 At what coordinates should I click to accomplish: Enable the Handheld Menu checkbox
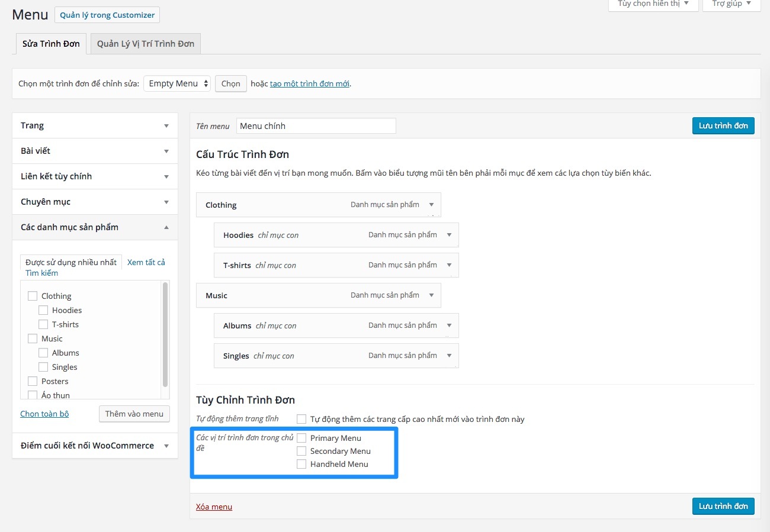pos(302,464)
